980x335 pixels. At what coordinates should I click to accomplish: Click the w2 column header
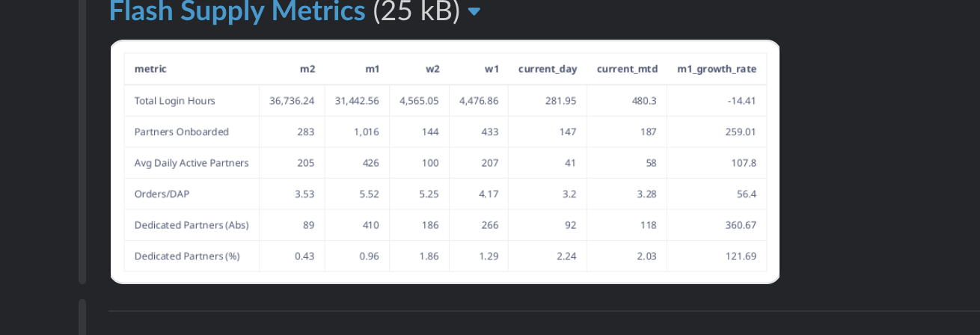432,69
